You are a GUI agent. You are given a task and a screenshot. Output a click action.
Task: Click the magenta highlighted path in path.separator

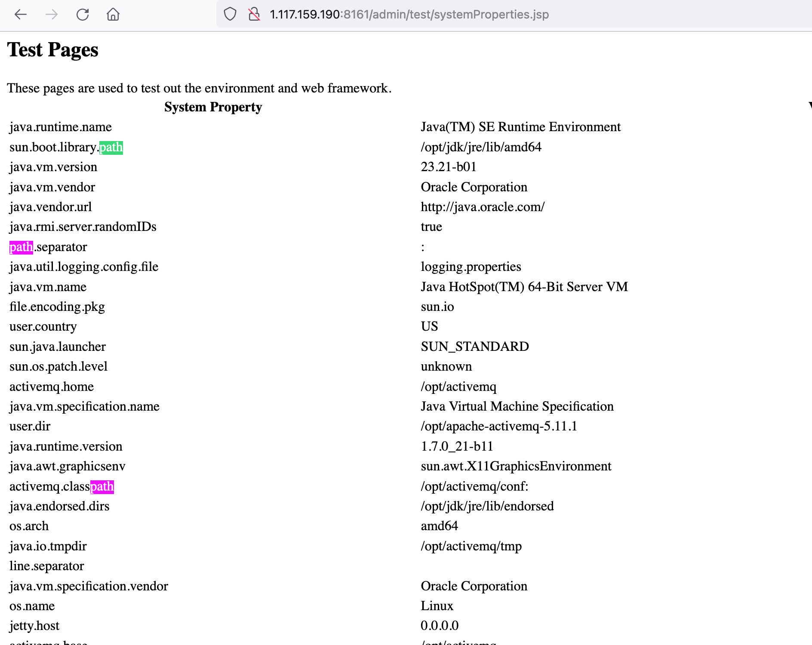21,247
